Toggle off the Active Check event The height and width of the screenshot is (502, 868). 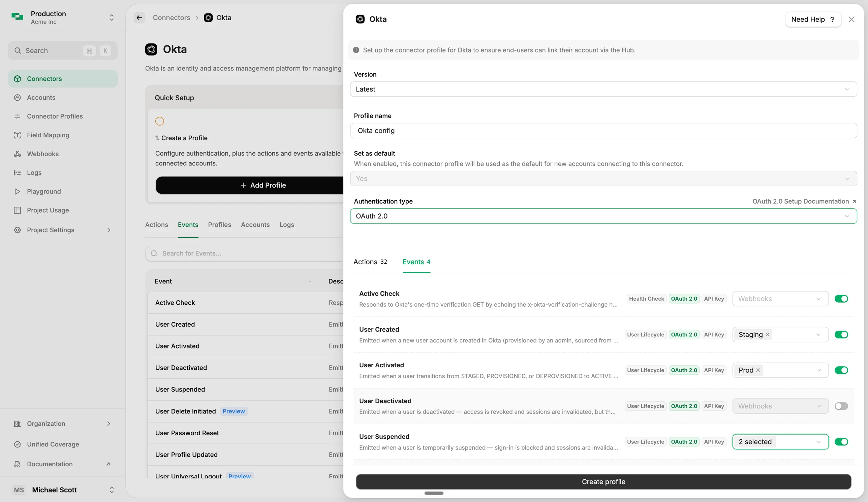click(841, 299)
